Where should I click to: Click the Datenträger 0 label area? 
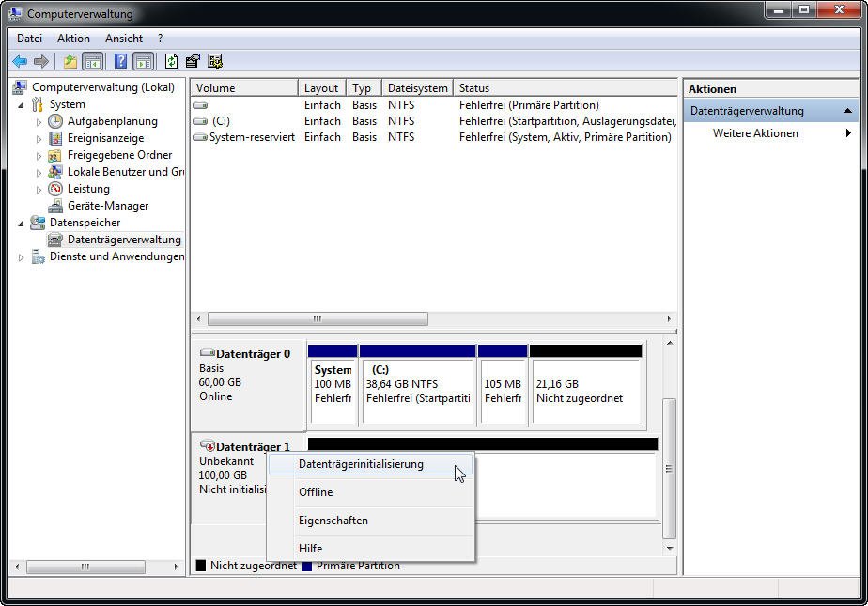(x=248, y=384)
